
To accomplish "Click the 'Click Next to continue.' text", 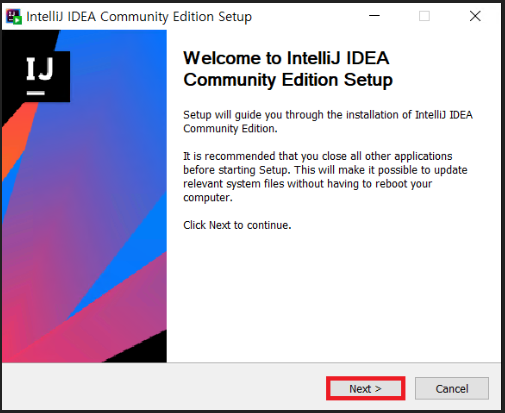I will click(237, 225).
